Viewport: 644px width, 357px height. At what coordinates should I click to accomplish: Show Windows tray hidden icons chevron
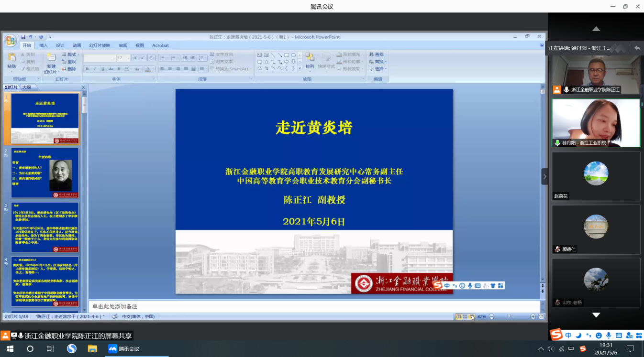pos(541,349)
